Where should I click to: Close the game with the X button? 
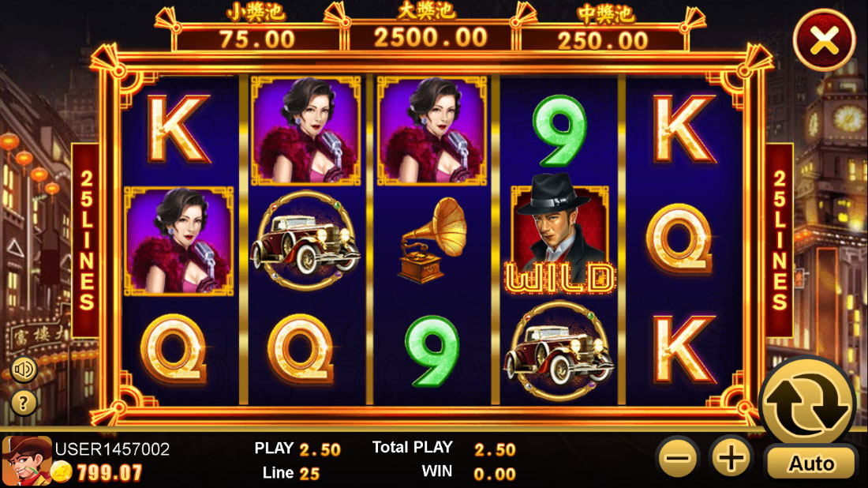824,40
